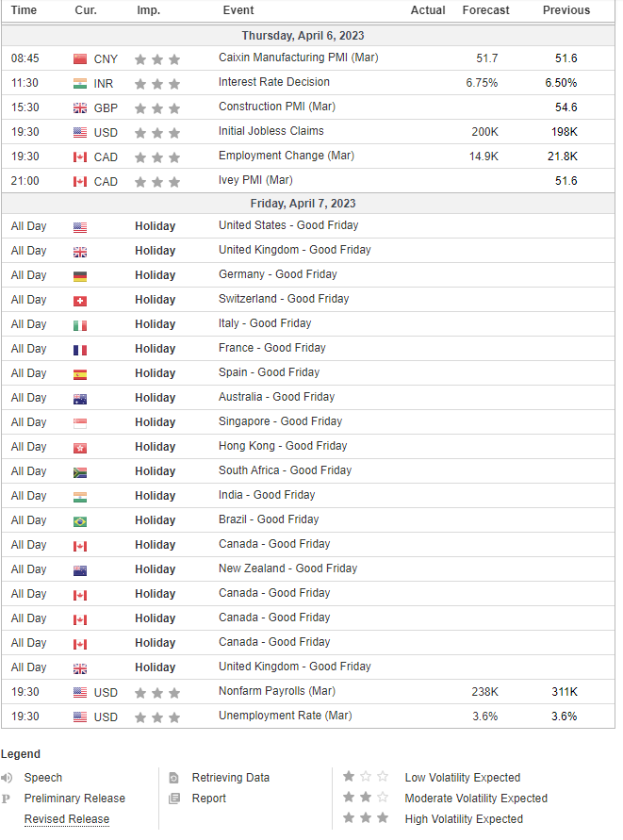Open the Unemployment Rate (Mar) event
Screen dimensions: 623x840
[x=285, y=716]
